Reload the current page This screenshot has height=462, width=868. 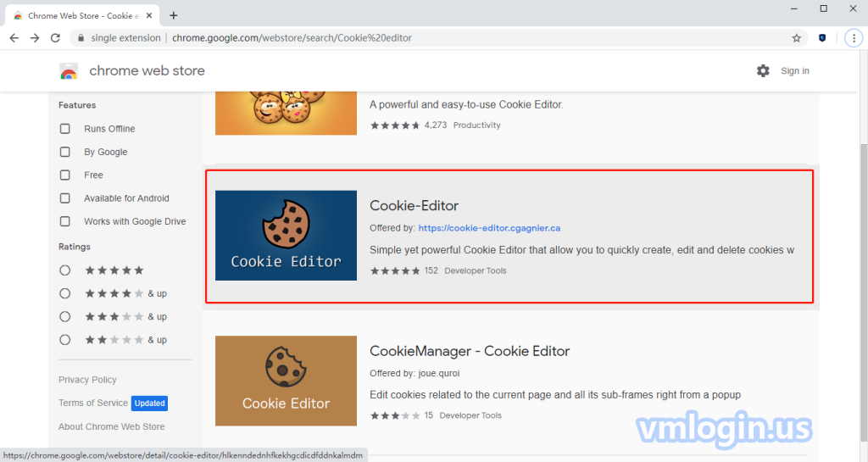[x=55, y=38]
